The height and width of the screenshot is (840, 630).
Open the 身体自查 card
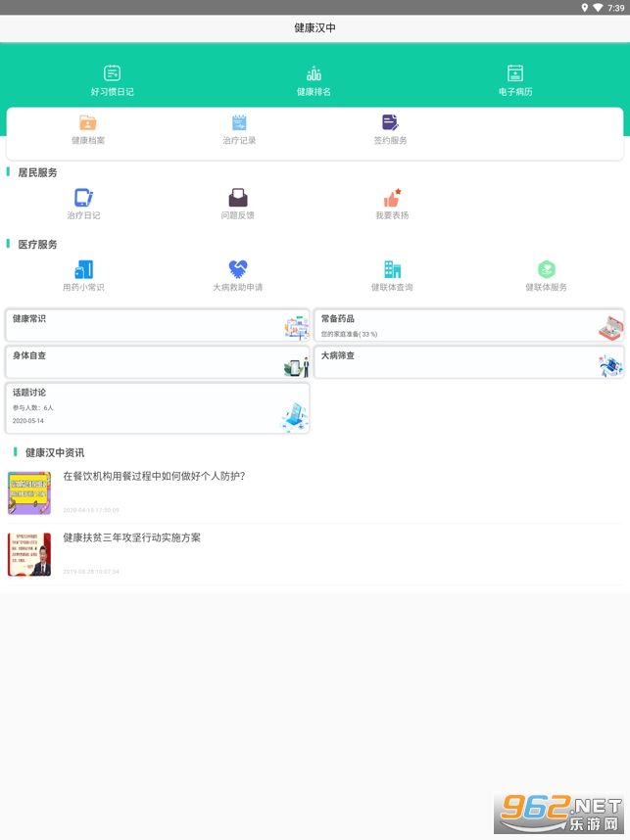pos(157,362)
